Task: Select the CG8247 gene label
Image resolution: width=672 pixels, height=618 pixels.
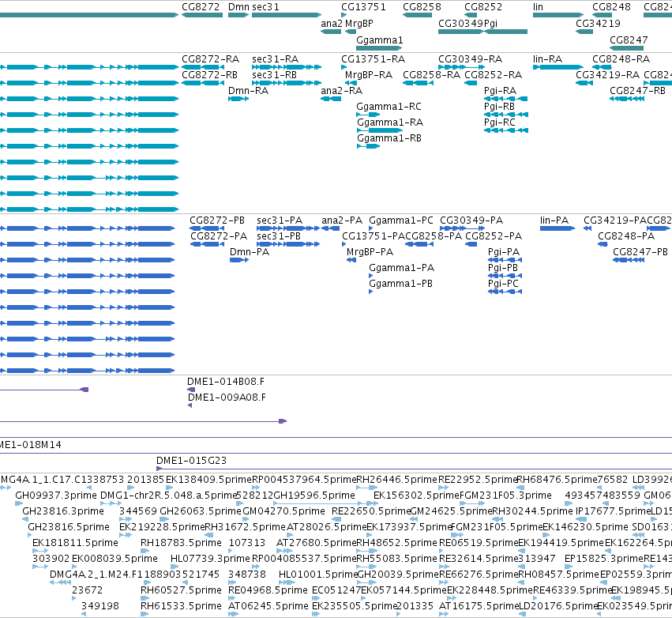Action: coord(629,40)
